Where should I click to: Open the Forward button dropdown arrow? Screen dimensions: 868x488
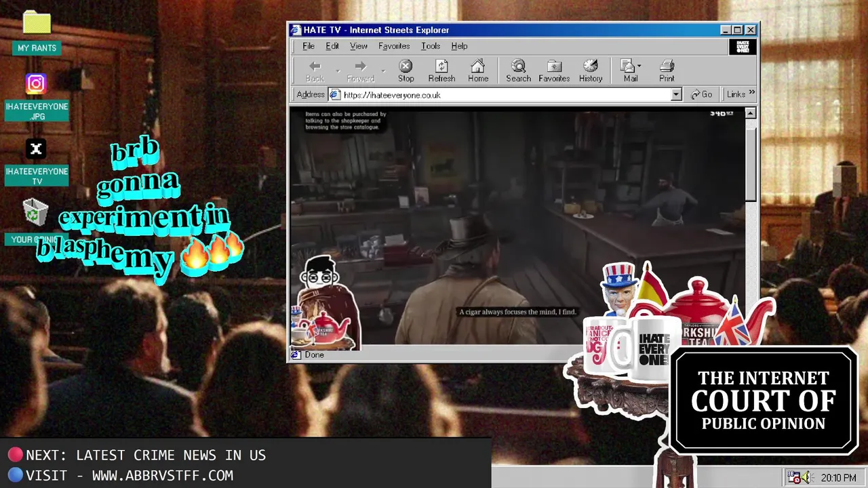click(383, 70)
